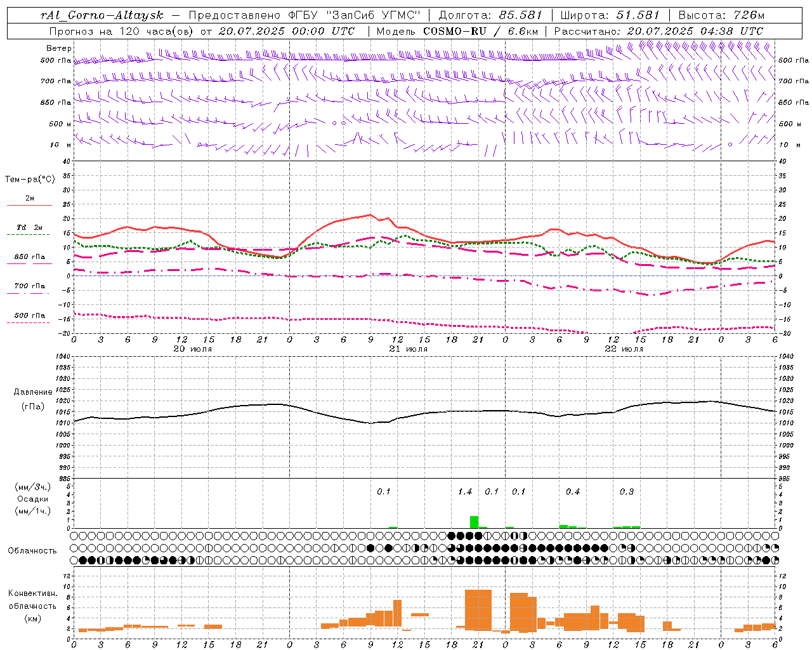Click the Осадки precipitation label

pyautogui.click(x=32, y=499)
